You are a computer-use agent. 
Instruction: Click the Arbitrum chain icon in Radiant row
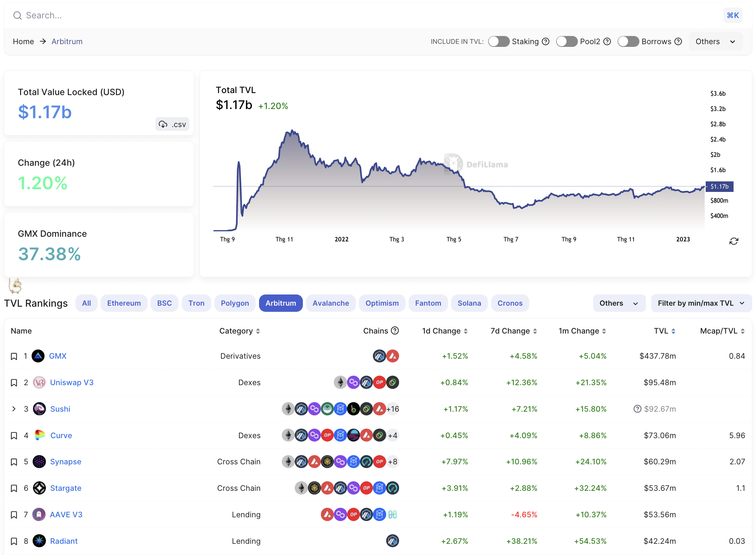pos(393,541)
